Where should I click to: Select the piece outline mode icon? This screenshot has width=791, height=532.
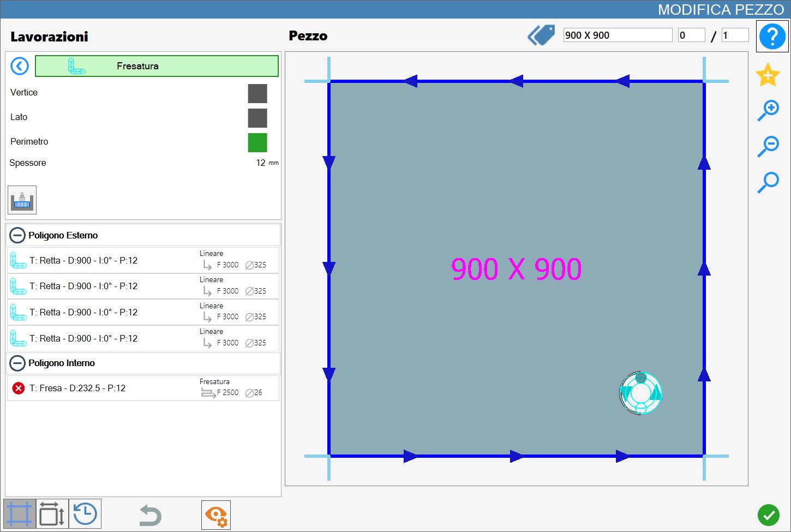tap(20, 514)
